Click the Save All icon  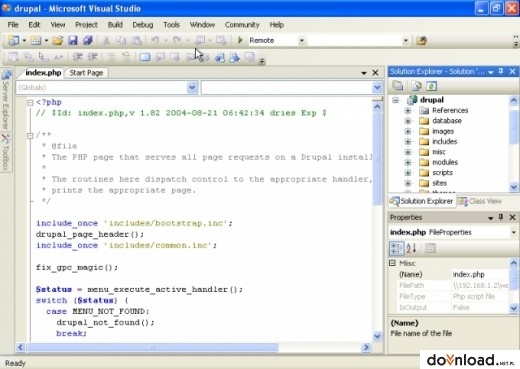(x=88, y=40)
